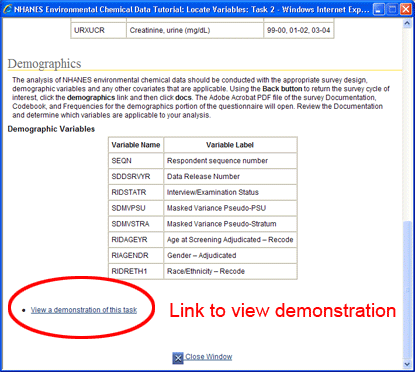Click the bold 'docs' text in paragraph
This screenshot has height=372, width=415.
coord(184,98)
